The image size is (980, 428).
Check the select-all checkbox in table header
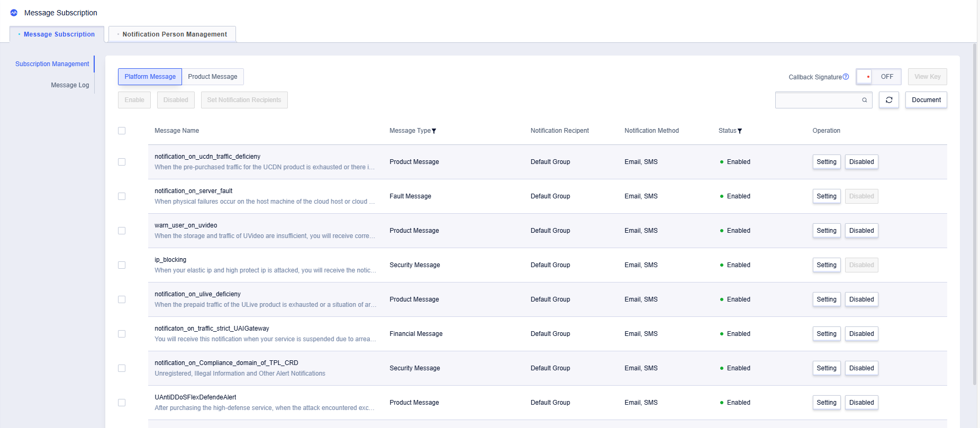coord(122,131)
